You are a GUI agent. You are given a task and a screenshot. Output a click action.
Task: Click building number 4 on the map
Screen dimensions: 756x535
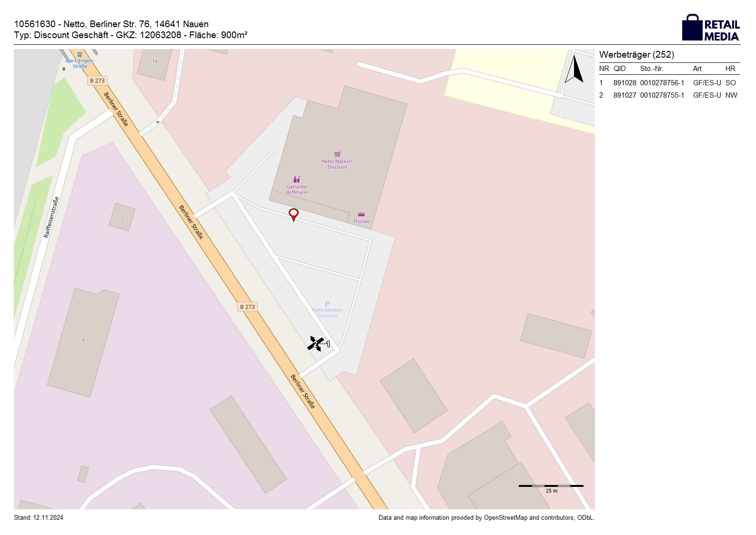[83, 340]
